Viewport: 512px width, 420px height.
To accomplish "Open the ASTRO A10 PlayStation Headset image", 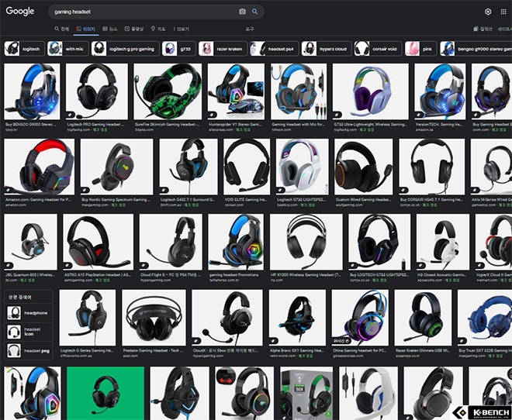I will [x=99, y=242].
